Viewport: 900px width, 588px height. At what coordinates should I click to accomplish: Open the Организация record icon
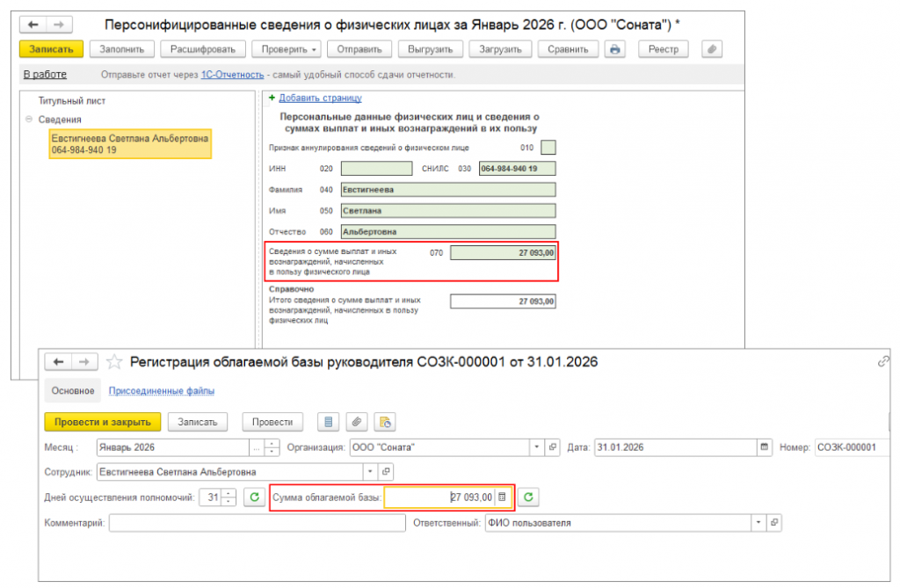tap(552, 446)
